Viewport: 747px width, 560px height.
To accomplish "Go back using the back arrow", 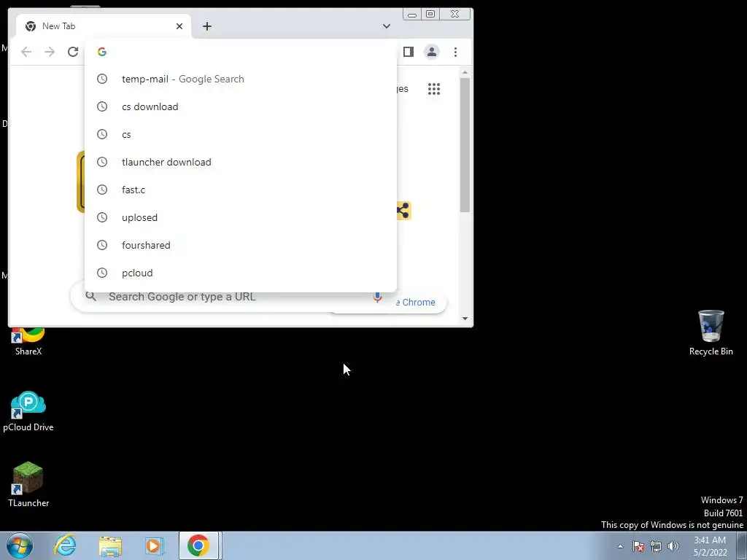I will 26,52.
